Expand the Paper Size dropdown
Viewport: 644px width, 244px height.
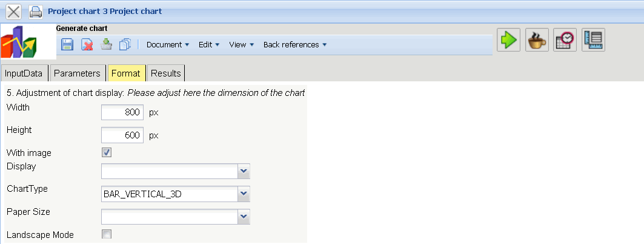[244, 216]
